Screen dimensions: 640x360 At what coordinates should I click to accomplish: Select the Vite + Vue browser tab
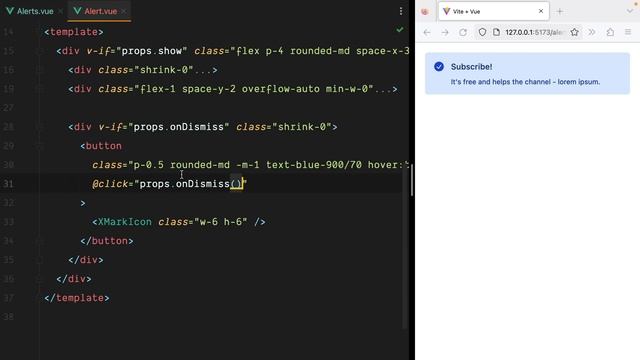pyautogui.click(x=493, y=11)
